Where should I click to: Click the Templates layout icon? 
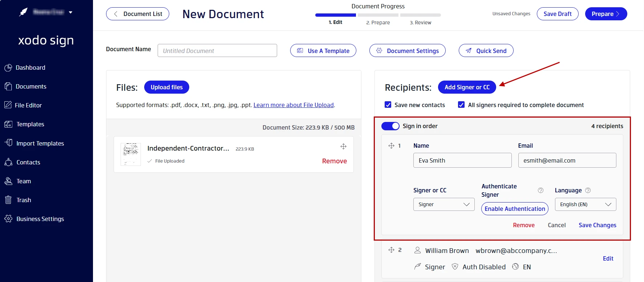pyautogui.click(x=8, y=124)
